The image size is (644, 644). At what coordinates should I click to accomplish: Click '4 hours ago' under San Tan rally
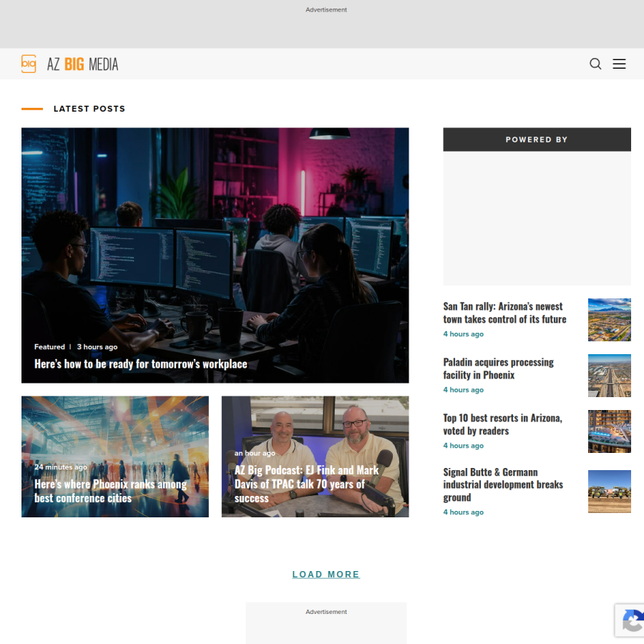pos(463,334)
